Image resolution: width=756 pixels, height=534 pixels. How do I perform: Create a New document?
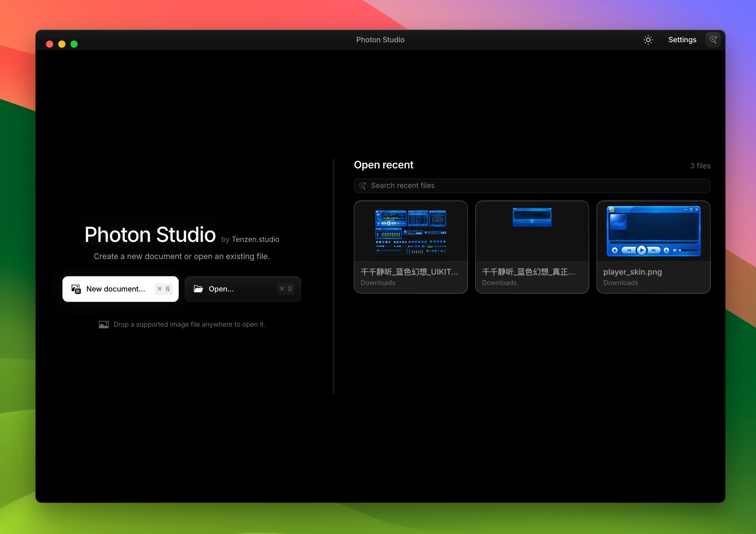coord(121,289)
